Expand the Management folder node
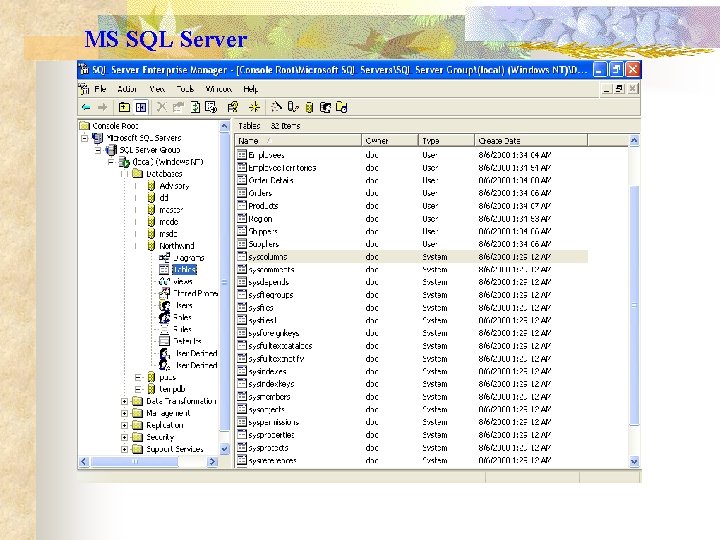The height and width of the screenshot is (540, 720). pyautogui.click(x=125, y=413)
